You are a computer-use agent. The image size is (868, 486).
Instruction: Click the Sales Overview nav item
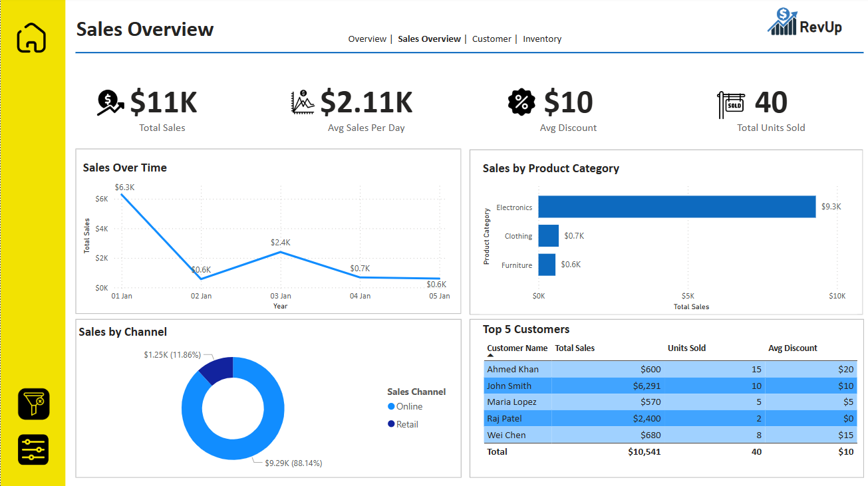tap(429, 39)
